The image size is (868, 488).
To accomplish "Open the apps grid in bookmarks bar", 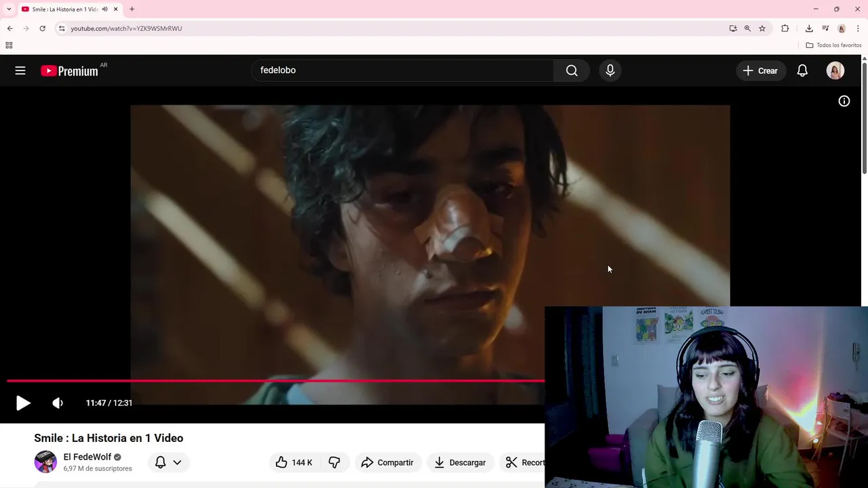I will coord(9,45).
